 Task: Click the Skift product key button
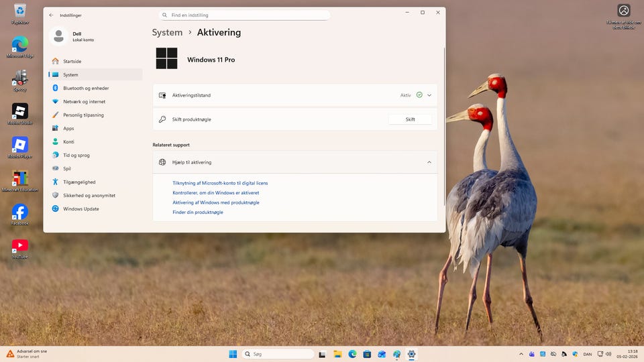click(410, 119)
